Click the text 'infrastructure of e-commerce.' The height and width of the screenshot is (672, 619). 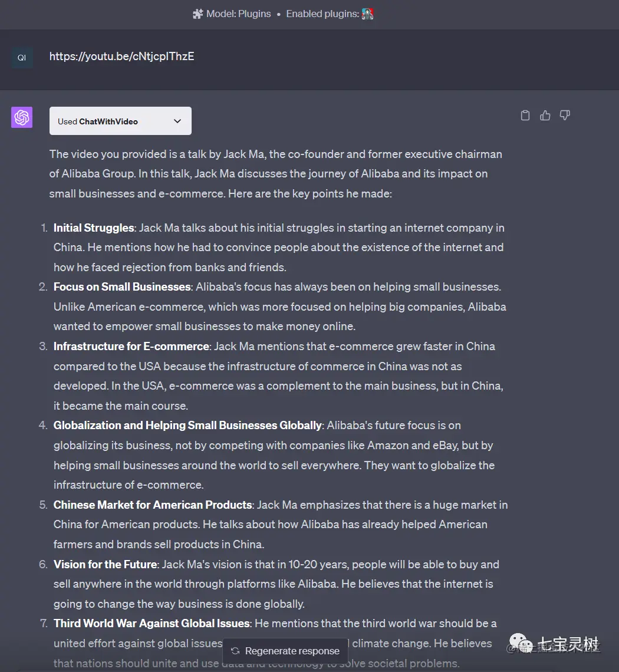pos(129,485)
